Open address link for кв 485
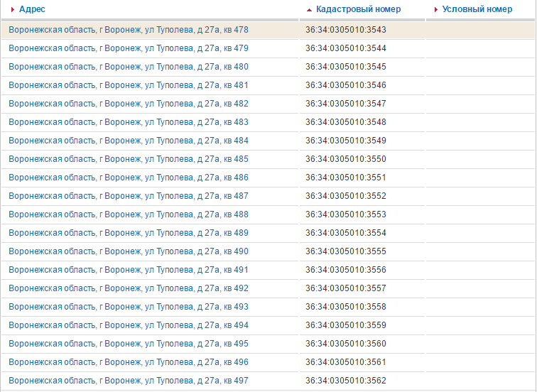This screenshot has height=392, width=537. [x=129, y=159]
